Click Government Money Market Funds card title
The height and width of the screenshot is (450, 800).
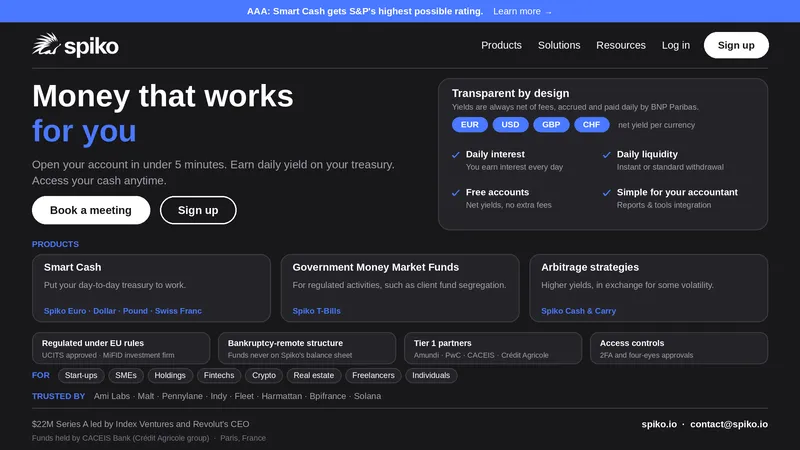tap(376, 267)
